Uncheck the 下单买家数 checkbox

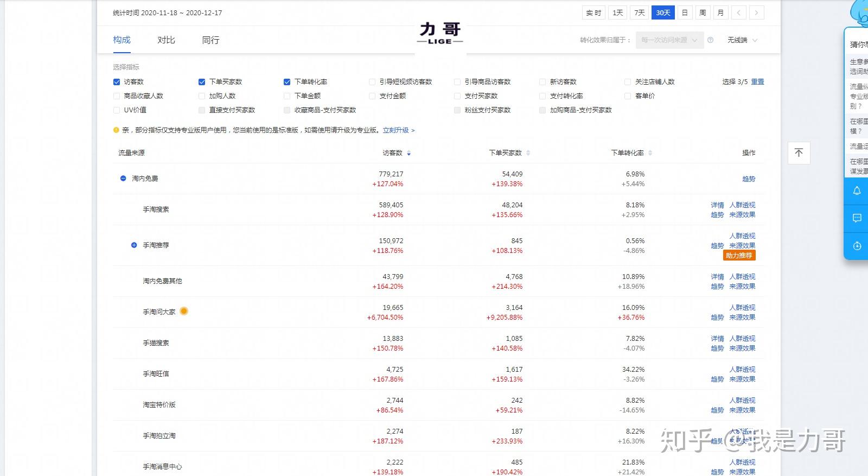click(x=202, y=82)
